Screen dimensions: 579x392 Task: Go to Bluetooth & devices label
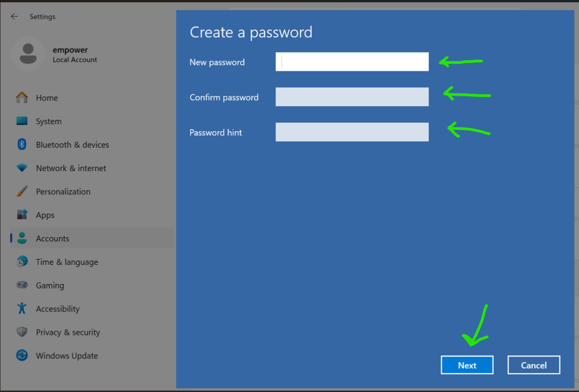click(x=73, y=145)
